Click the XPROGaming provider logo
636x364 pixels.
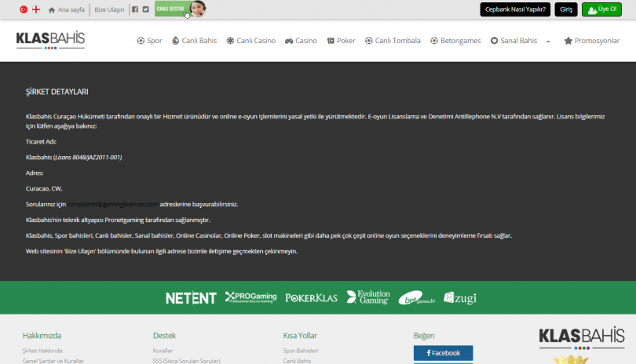click(x=250, y=297)
